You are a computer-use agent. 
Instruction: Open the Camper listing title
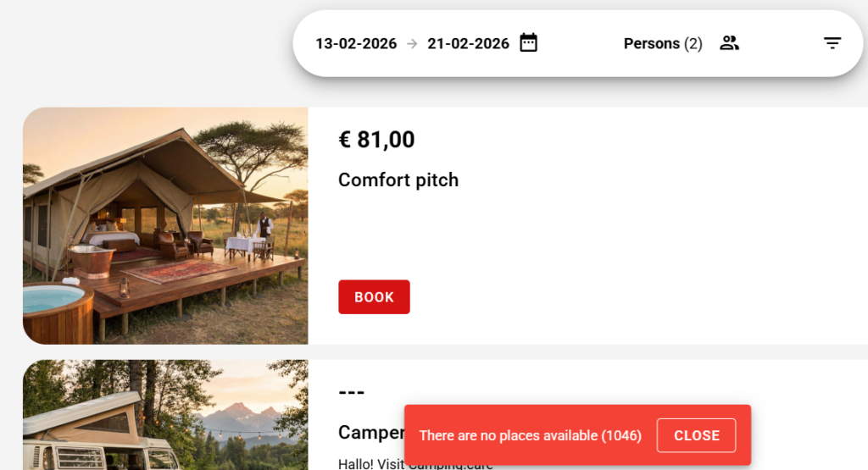(x=370, y=433)
